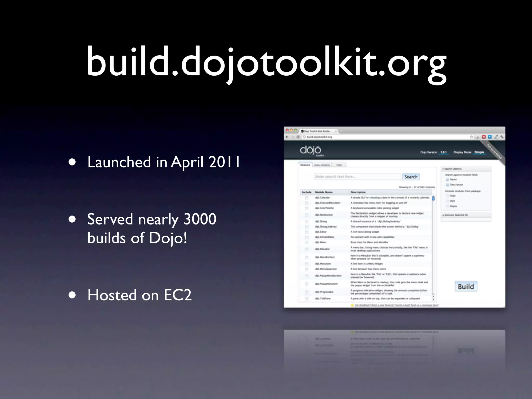Toggle the Description search field checkbox
Viewport: 532px width, 399px height.
click(x=448, y=185)
